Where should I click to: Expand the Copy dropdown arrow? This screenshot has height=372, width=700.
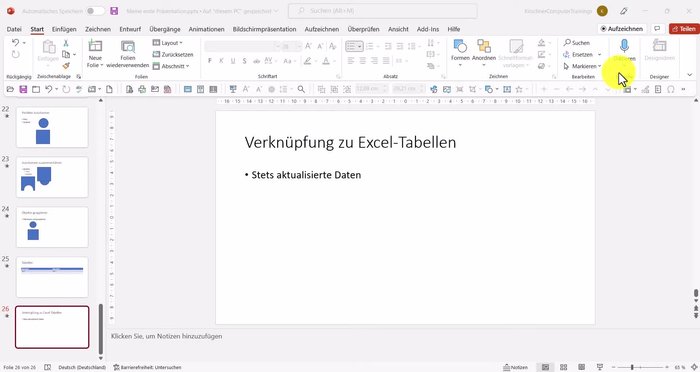point(74,54)
